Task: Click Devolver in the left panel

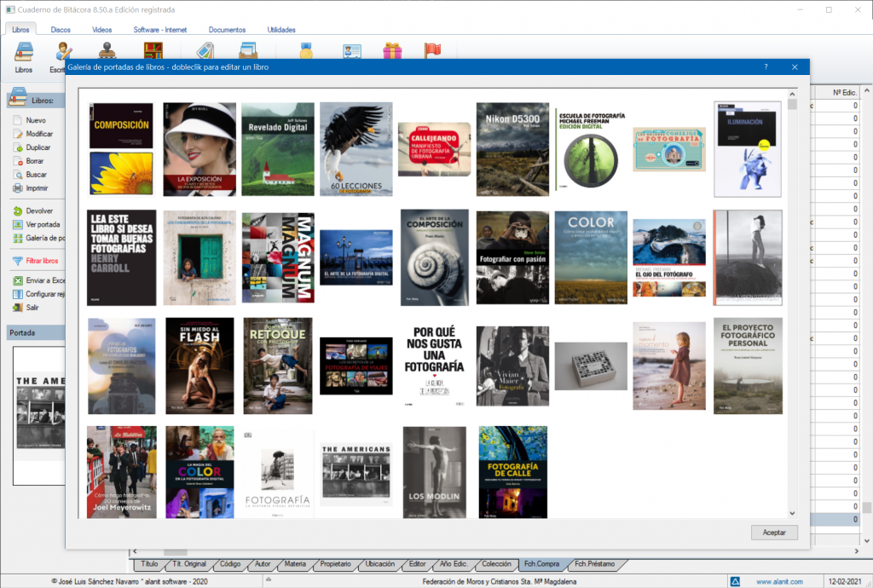Action: (x=38, y=210)
